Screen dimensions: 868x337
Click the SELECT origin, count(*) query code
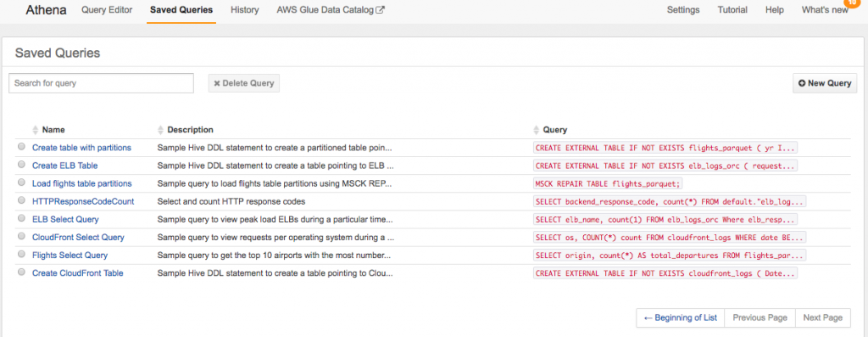tap(670, 255)
